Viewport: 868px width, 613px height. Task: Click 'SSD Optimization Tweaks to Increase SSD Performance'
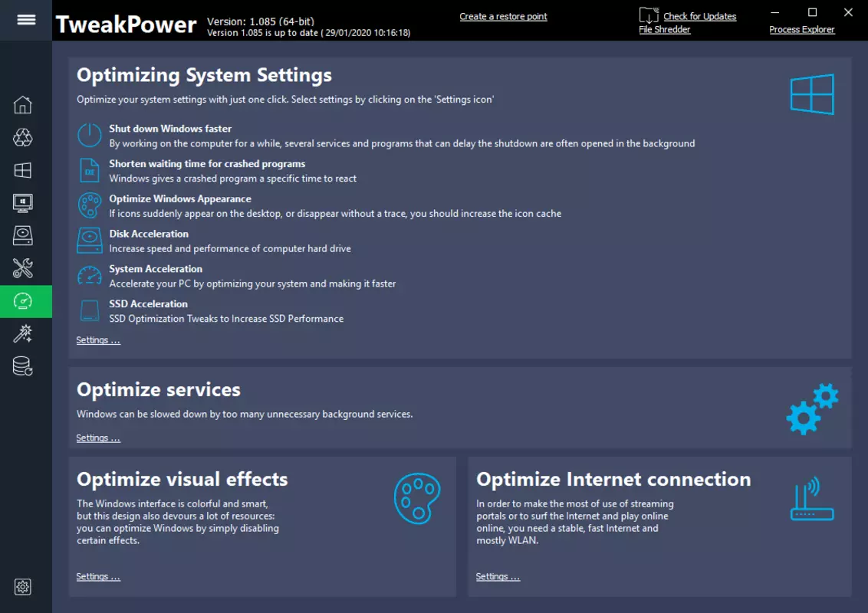(x=226, y=319)
